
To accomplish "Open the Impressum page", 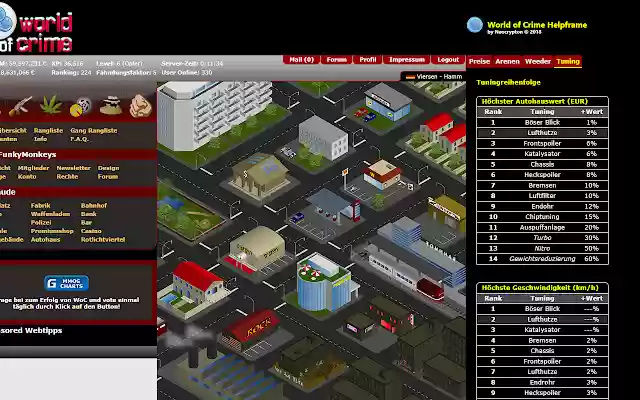I will tap(407, 60).
